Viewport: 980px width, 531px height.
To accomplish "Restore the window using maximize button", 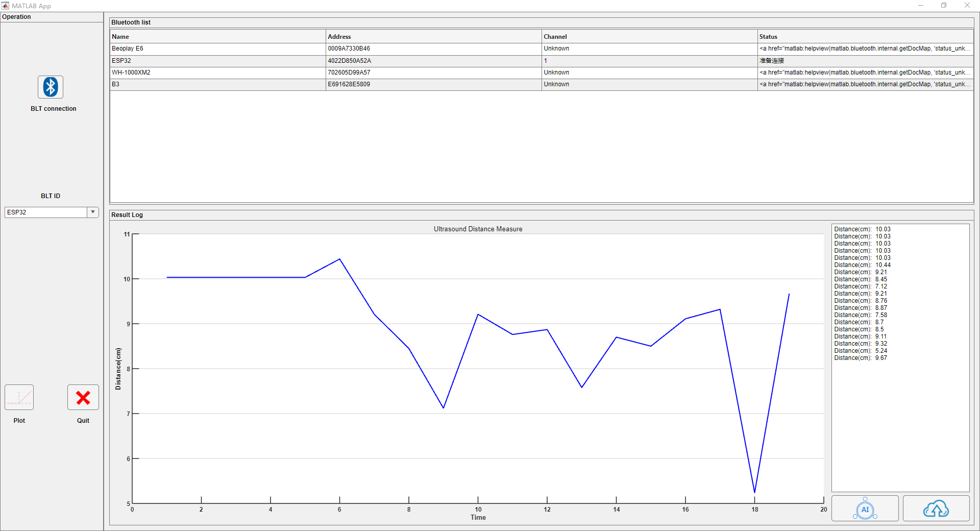I will coord(944,6).
